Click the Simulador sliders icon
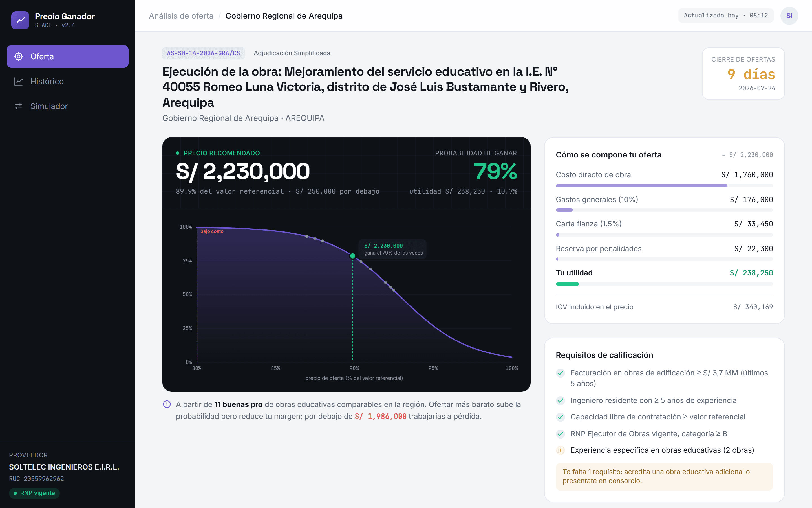The height and width of the screenshot is (508, 812). 18,106
